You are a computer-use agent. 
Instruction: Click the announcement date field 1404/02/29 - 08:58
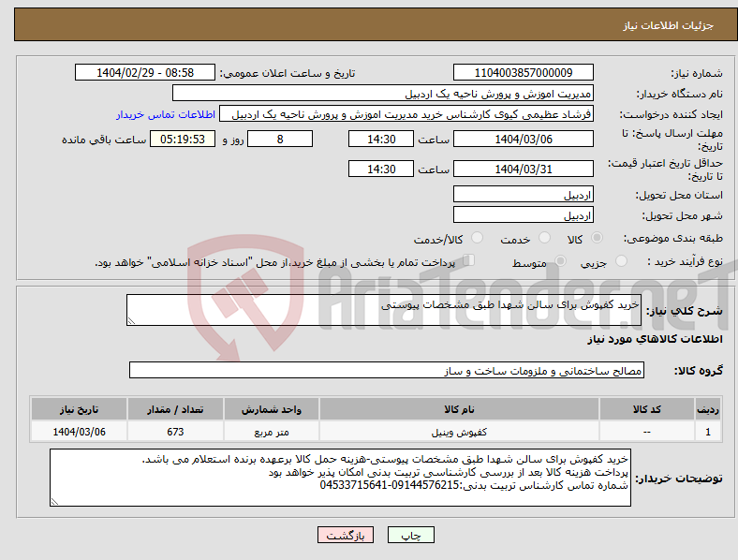tap(145, 72)
